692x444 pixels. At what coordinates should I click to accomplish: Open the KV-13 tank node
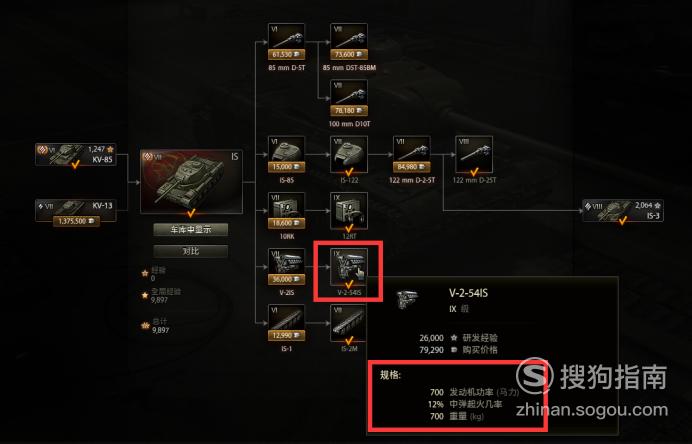76,211
